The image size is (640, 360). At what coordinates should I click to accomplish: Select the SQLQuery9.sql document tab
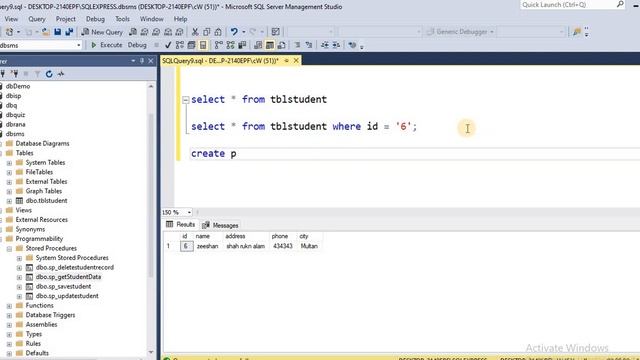tap(220, 60)
